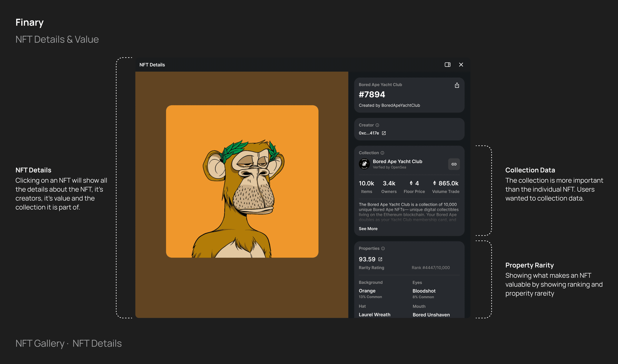Click the Bored Ape Yacht Club avatar logo

(x=365, y=164)
